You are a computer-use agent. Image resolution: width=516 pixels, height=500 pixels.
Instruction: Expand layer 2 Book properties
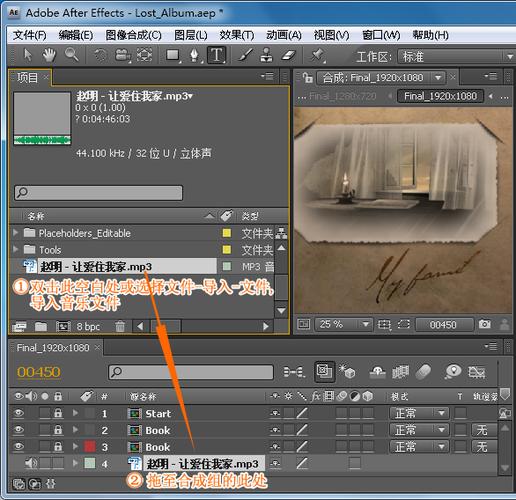coord(75,430)
